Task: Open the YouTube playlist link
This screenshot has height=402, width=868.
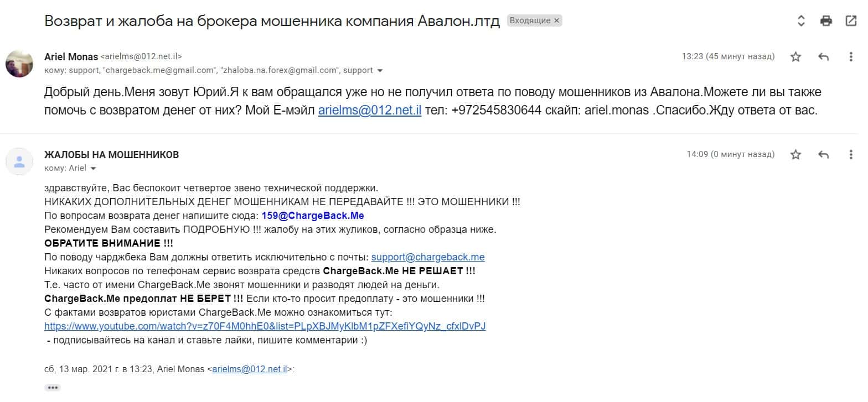Action: [x=265, y=326]
